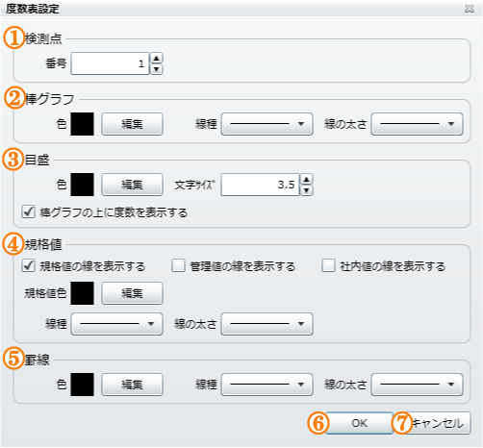The image size is (483, 448).
Task: Open 線種 dropdown in 罫線 section
Action: pos(267,385)
